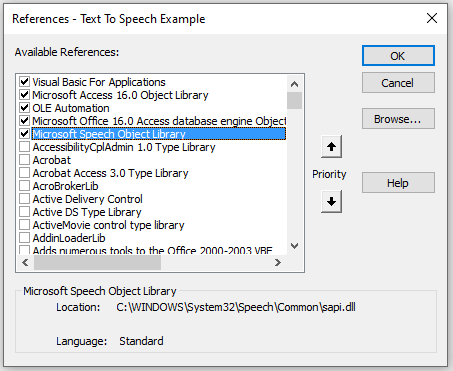Select 'Acrobat Access 3.0 Type Library' text
The image size is (453, 371).
(110, 173)
